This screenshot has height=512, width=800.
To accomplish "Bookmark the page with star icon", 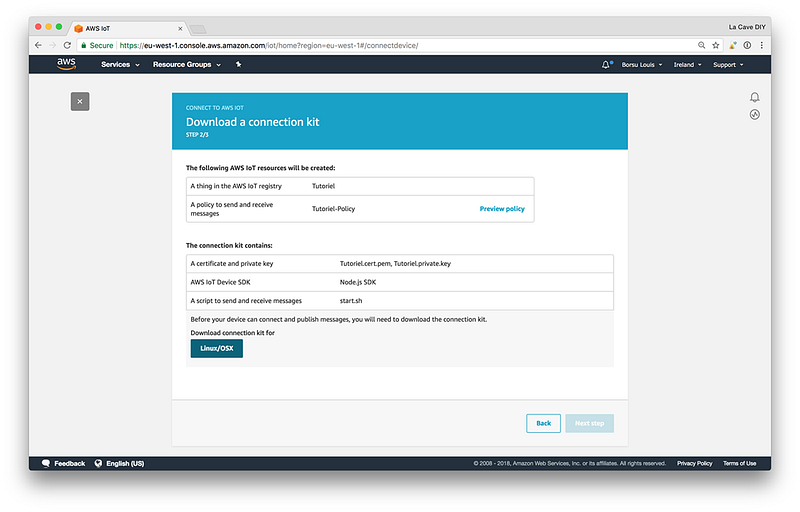I will [715, 45].
